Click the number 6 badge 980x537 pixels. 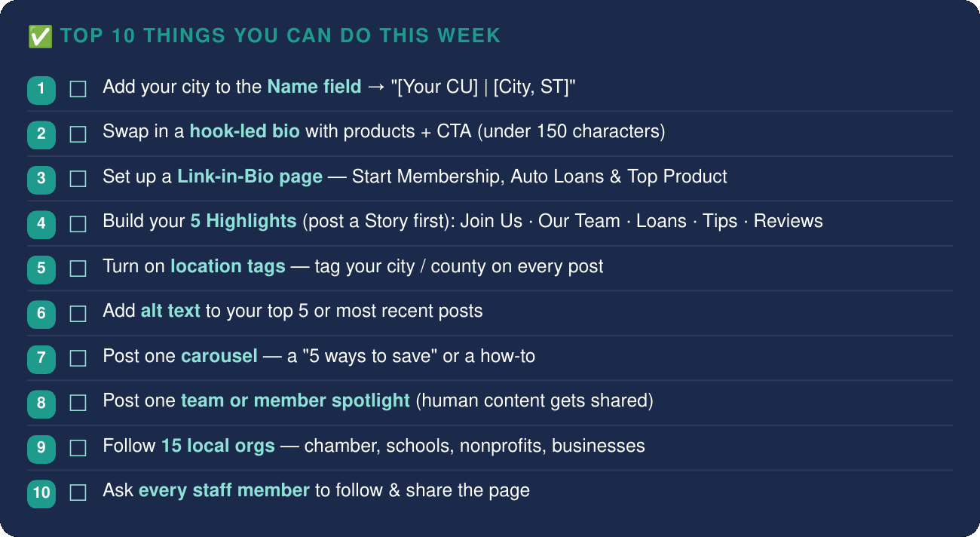pyautogui.click(x=41, y=313)
